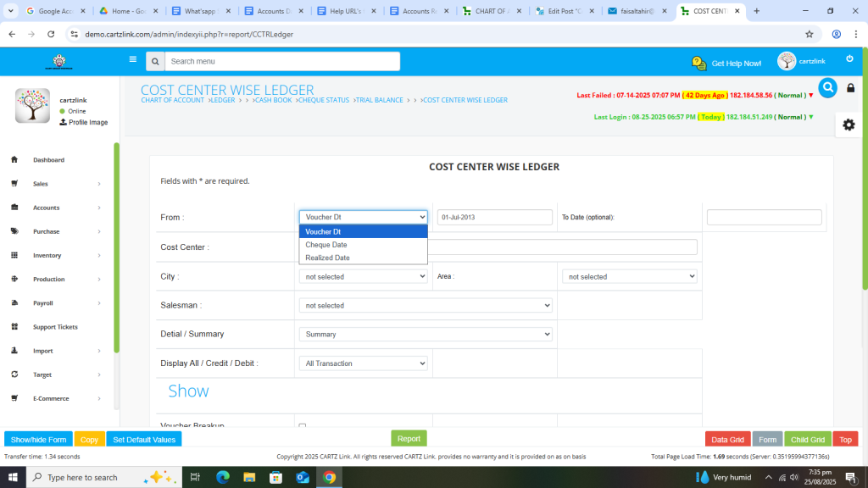Select Cheque Date from the dropdown list
The image size is (868, 488).
[x=326, y=245]
